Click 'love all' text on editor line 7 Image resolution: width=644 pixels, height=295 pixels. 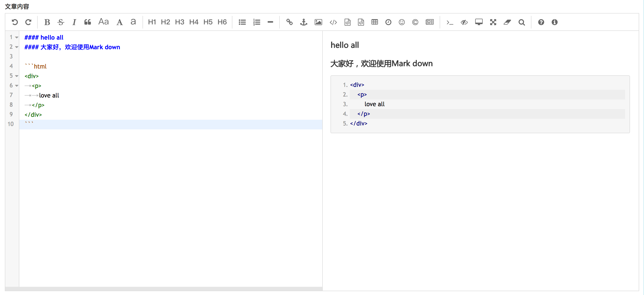coord(49,95)
